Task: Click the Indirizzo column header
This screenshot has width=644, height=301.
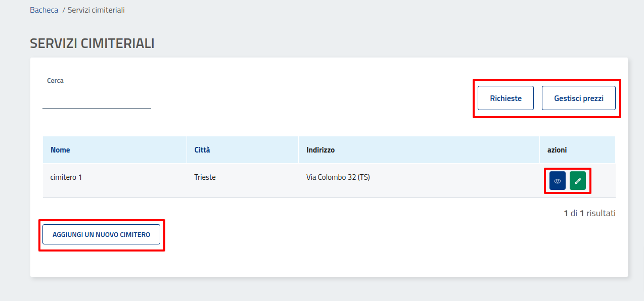Action: [320, 150]
